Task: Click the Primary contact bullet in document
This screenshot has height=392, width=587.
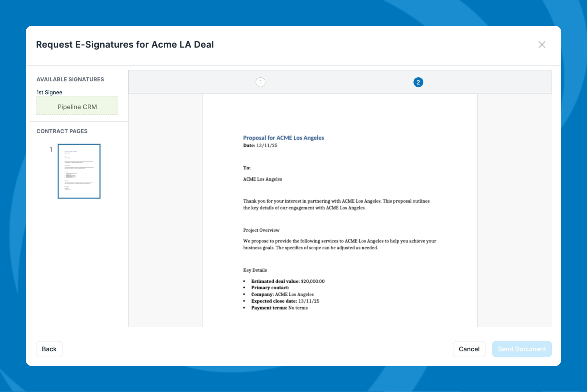Action: (x=270, y=288)
